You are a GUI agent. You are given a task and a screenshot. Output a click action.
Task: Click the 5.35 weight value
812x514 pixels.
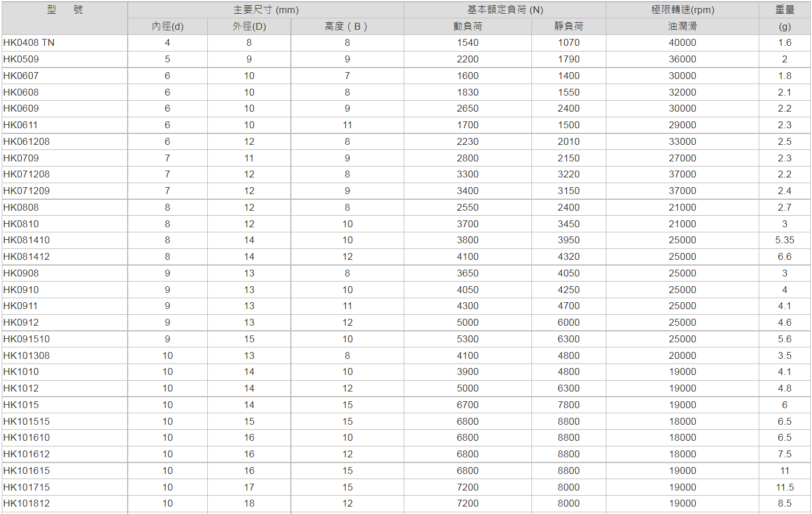click(785, 240)
